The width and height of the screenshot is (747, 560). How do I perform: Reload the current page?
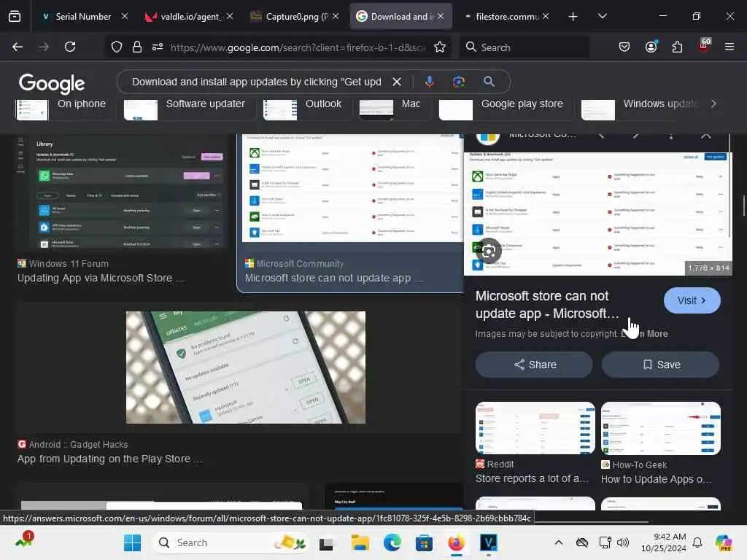70,47
